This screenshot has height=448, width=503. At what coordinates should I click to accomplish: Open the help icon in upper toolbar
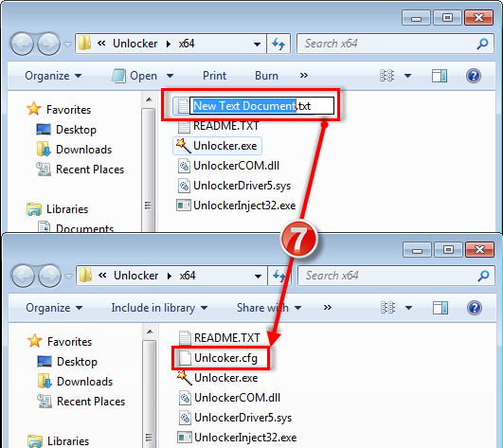[x=474, y=76]
